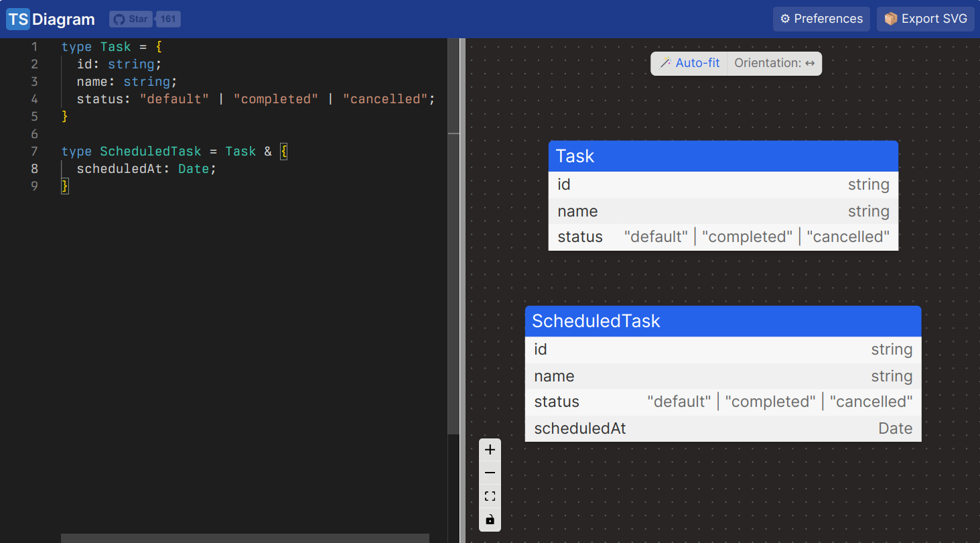980x543 pixels.
Task: Click the "cancelled" string in code
Action: [x=386, y=99]
